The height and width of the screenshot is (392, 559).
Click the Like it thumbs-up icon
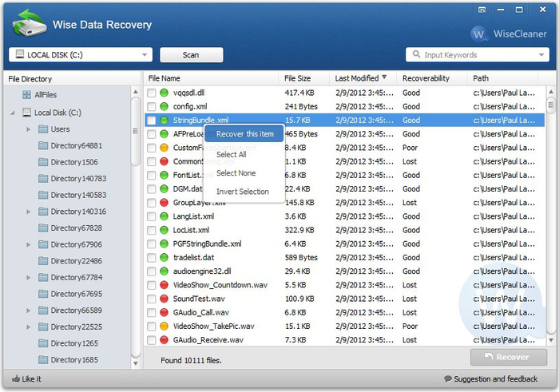click(16, 379)
